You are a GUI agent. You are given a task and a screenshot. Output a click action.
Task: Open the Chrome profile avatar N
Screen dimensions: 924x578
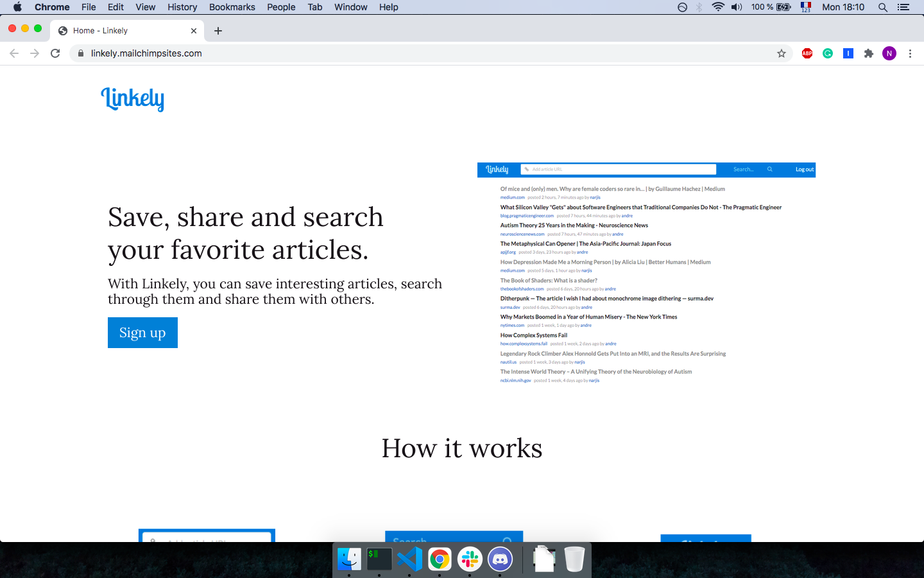click(x=889, y=53)
